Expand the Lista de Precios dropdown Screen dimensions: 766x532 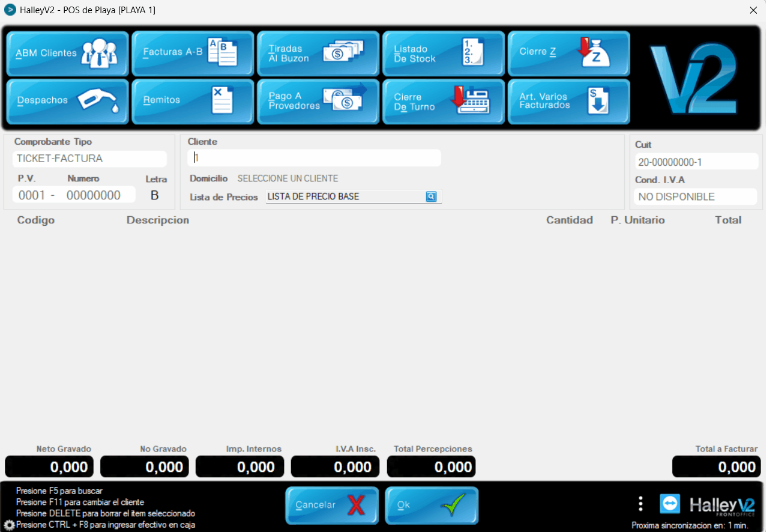click(431, 196)
